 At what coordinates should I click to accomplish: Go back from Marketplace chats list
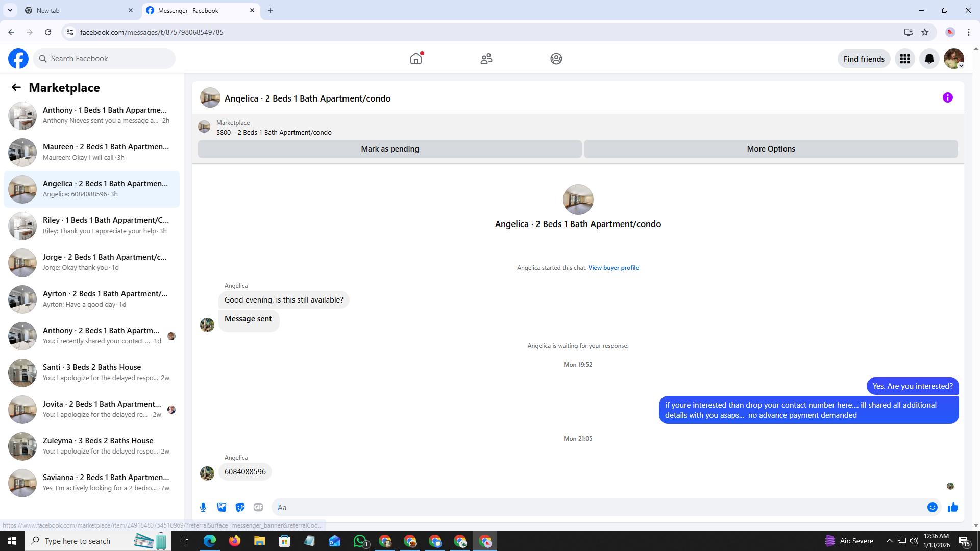16,87
